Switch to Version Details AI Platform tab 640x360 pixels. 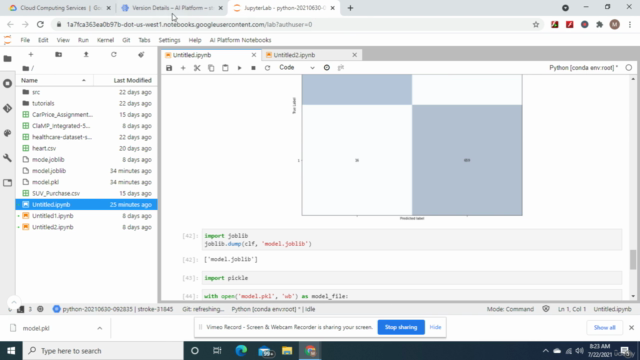pyautogui.click(x=172, y=8)
